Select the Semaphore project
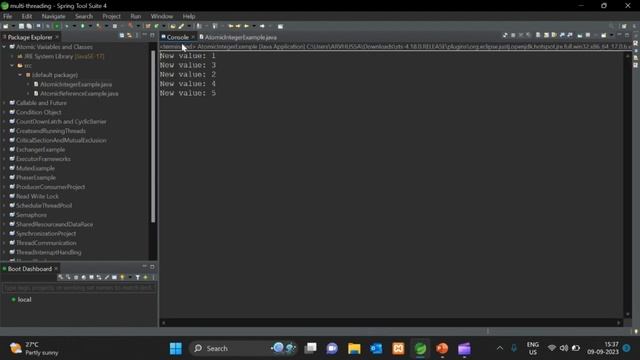Screen dimensions: 640x360 point(31,215)
